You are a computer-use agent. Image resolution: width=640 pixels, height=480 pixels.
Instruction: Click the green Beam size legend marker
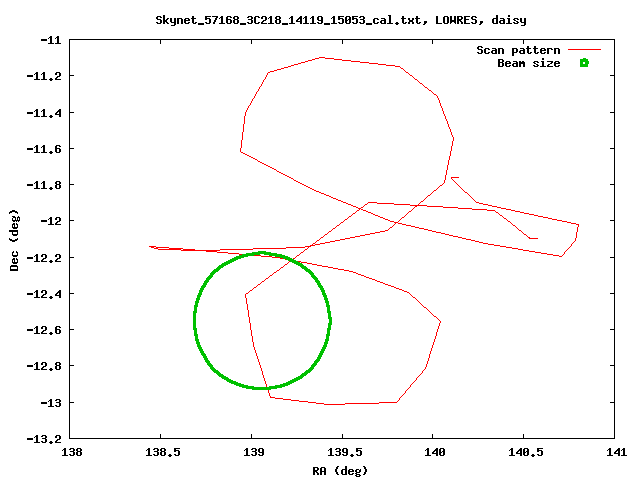click(x=584, y=63)
